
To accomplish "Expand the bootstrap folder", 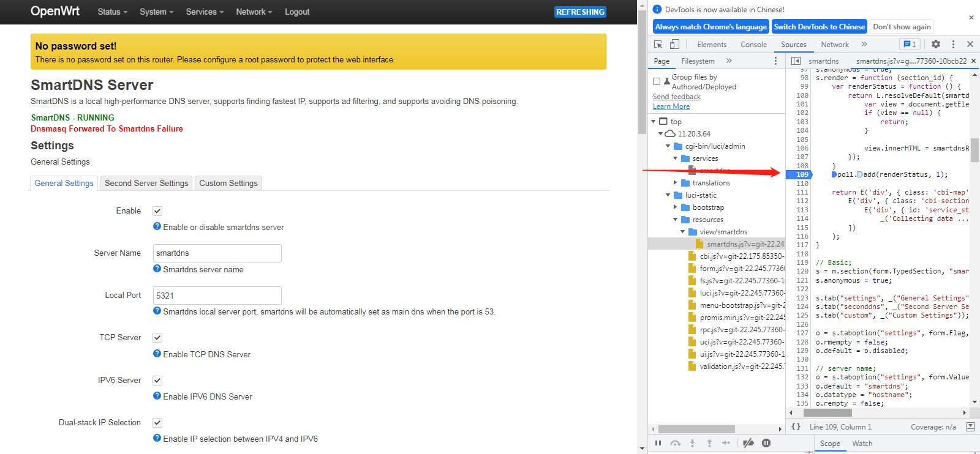I will click(676, 207).
